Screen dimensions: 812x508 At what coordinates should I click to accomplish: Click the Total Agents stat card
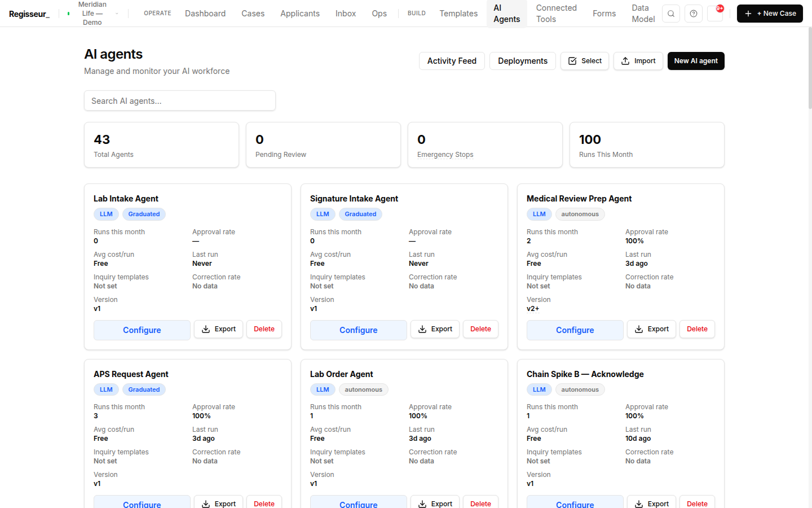(x=161, y=145)
